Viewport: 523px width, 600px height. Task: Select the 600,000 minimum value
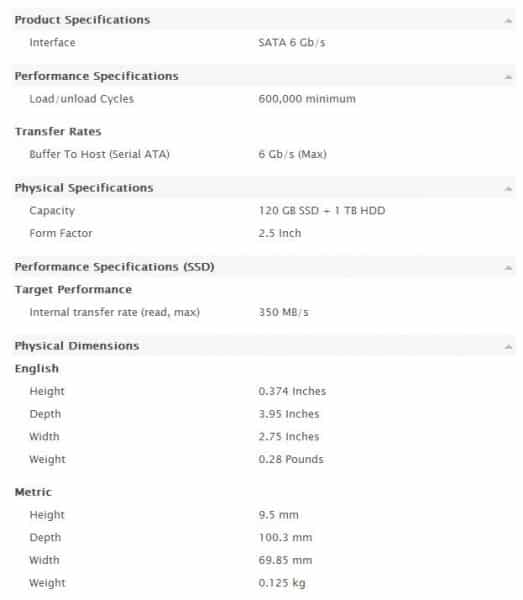(307, 99)
